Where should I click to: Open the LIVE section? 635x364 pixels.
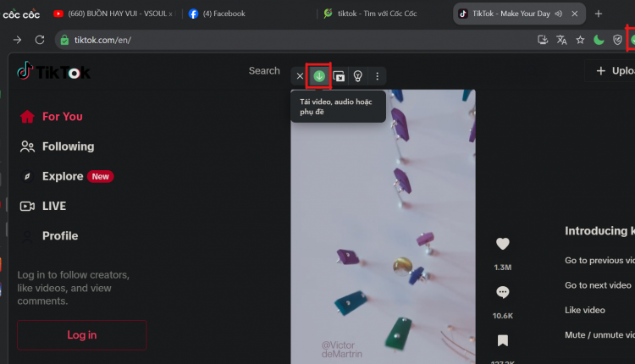pyautogui.click(x=43, y=206)
